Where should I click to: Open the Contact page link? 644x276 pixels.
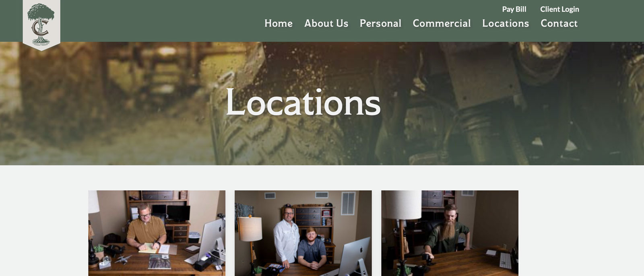(x=559, y=23)
